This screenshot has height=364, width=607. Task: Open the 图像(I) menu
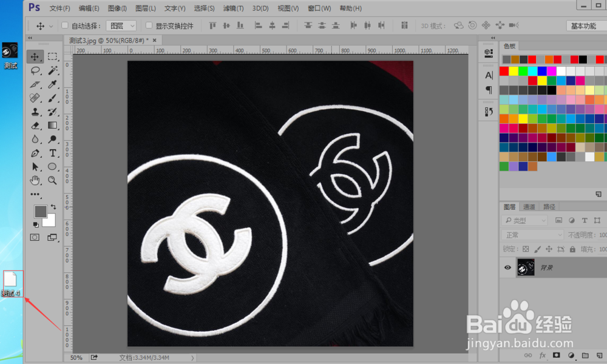coord(117,8)
